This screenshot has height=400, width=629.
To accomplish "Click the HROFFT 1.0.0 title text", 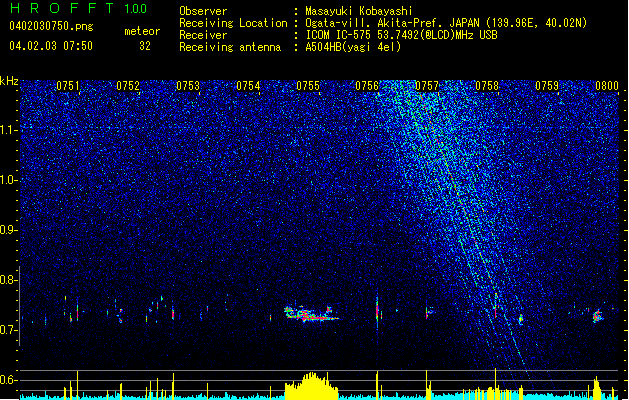I will 78,8.
